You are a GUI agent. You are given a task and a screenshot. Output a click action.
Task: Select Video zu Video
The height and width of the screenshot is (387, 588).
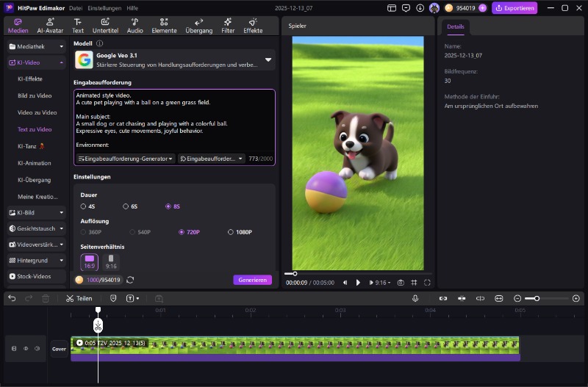point(37,112)
